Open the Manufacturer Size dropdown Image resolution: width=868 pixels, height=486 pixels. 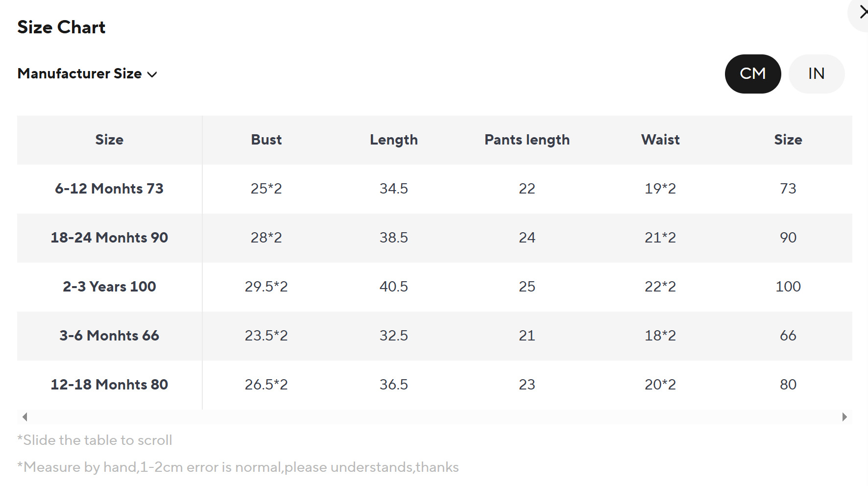pyautogui.click(x=80, y=73)
